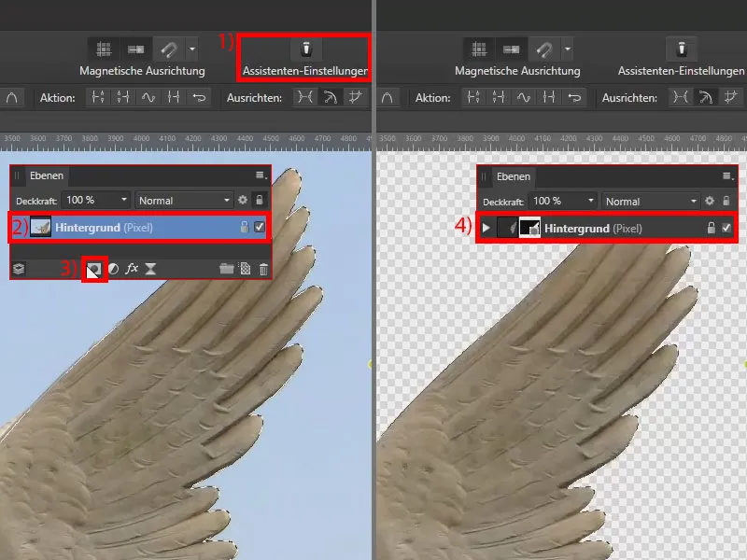Click the mask layer icon in left Ebenen footer

(94, 269)
